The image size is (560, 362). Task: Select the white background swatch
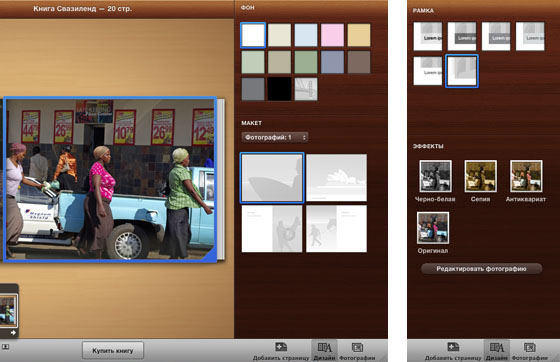click(x=253, y=35)
